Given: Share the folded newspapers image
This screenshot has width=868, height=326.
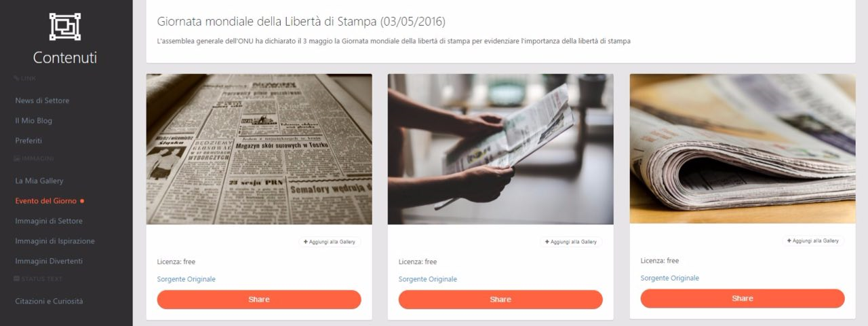Looking at the screenshot, I should [x=743, y=298].
